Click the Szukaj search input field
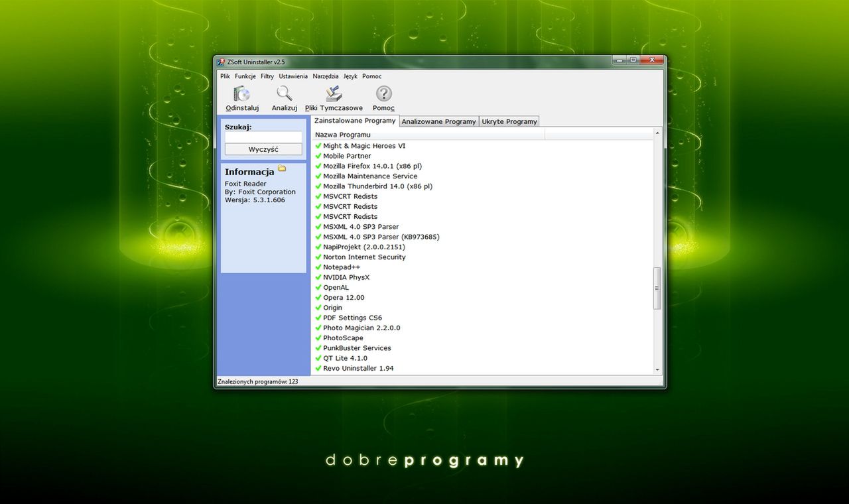This screenshot has height=504, width=849. coord(263,137)
